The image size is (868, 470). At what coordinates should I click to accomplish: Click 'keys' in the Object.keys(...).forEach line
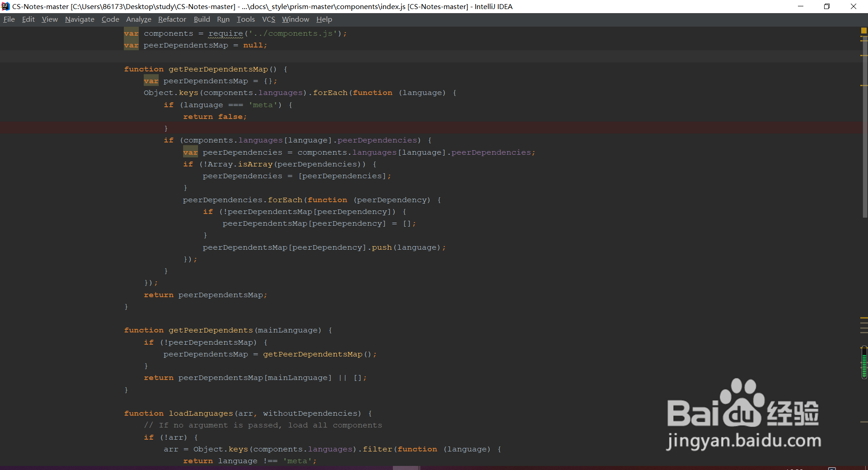click(x=189, y=93)
